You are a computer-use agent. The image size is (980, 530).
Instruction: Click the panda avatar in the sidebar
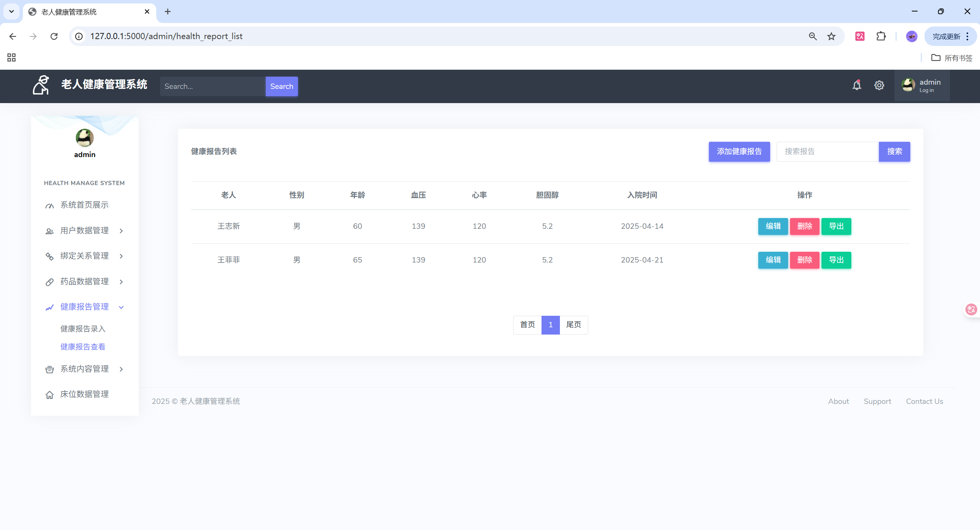[85, 138]
